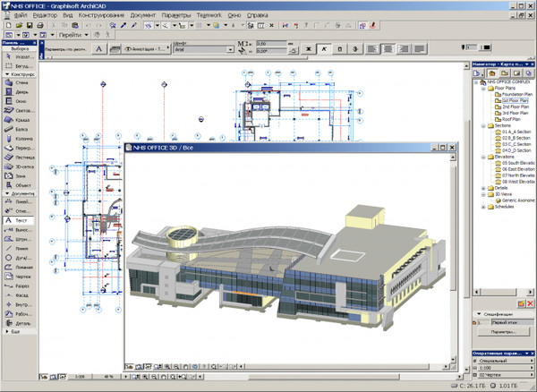The width and height of the screenshot is (537, 392).
Task: Toggle the bold text style button
Action: pos(308,49)
